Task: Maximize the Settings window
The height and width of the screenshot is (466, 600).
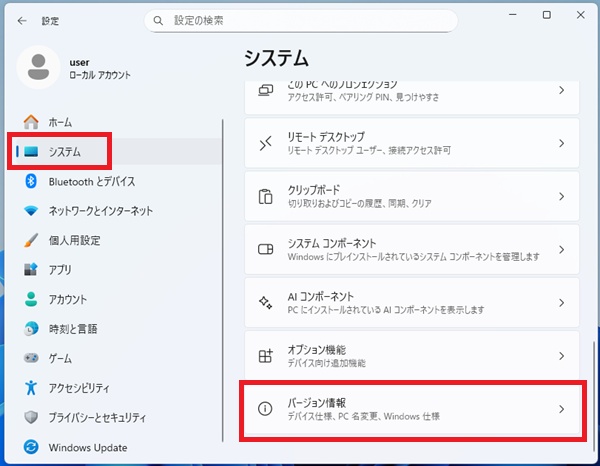Action: pyautogui.click(x=547, y=15)
